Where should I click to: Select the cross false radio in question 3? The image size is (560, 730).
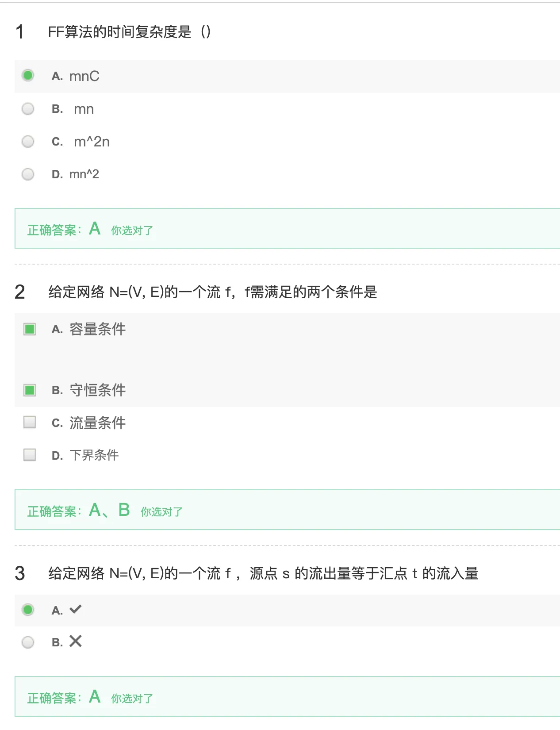28,642
